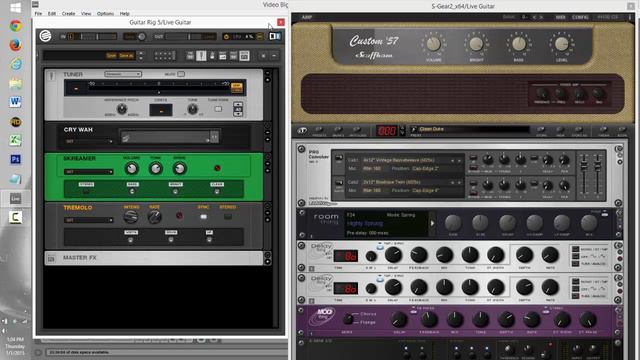Click the Pro Convolver power icon at top left
640x360 pixels.
(302, 149)
